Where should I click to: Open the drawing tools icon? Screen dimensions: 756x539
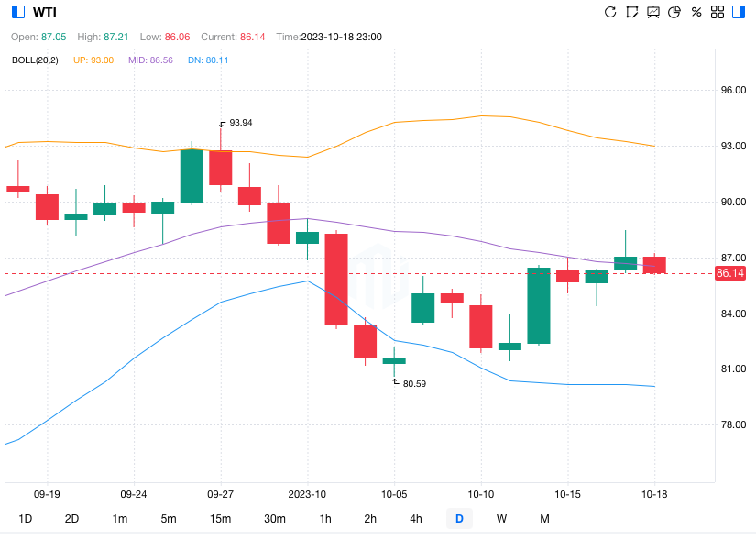pos(631,12)
